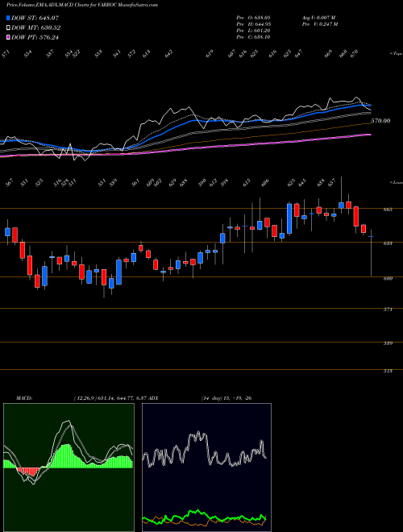Click the '642' tops value label
This screenshot has height=532, width=403.
tap(168, 53)
